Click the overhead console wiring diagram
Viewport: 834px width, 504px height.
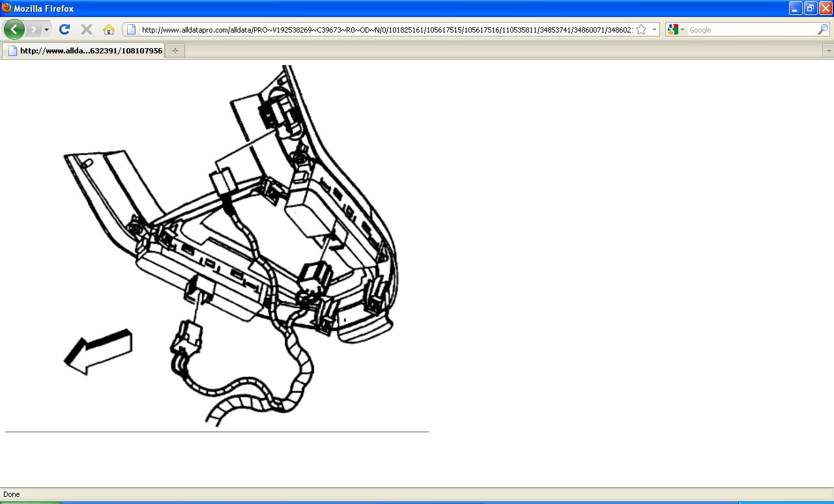[231, 245]
